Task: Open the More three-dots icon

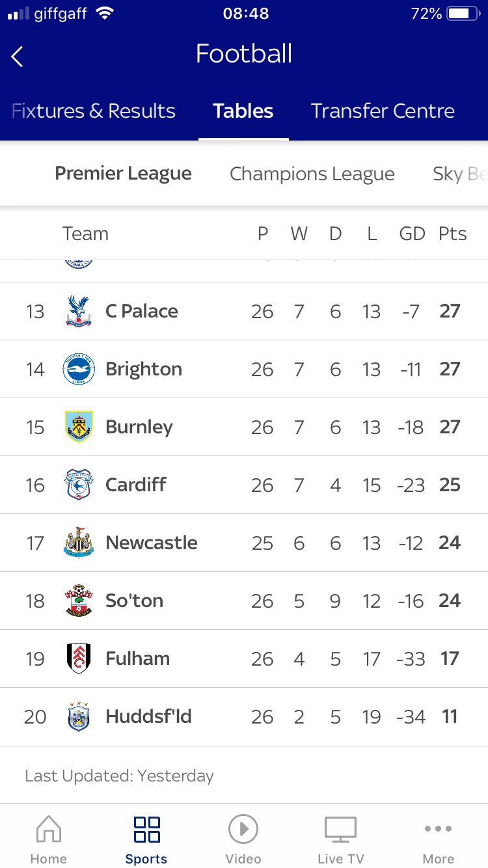Action: (438, 830)
